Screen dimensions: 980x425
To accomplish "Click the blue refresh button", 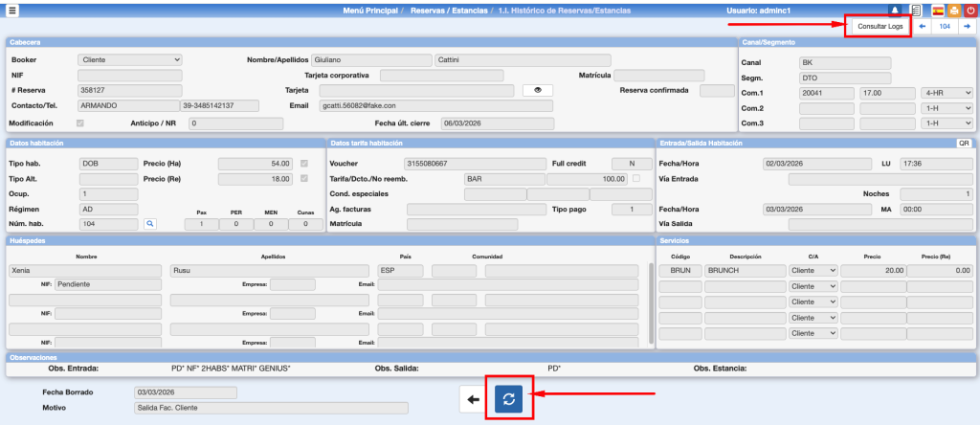I will tap(509, 399).
